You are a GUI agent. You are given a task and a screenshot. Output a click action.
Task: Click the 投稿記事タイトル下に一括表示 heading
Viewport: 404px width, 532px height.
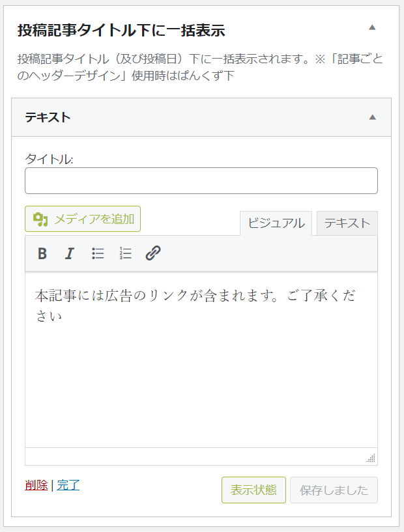[121, 30]
